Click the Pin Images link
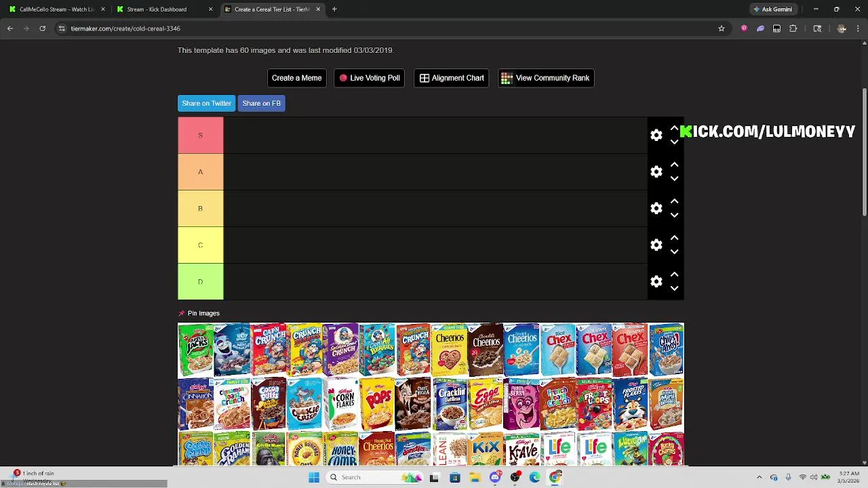868x488 pixels. 203,313
